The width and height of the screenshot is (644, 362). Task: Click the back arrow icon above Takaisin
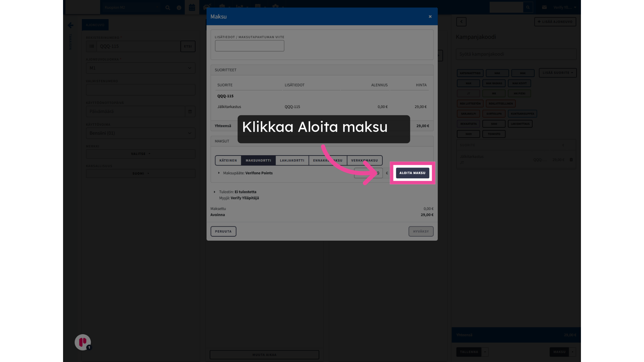click(70, 25)
